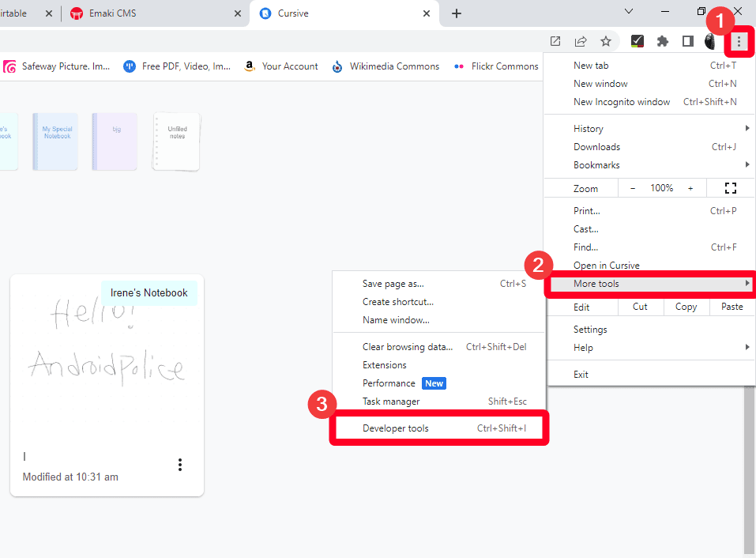This screenshot has width=756, height=558.
Task: Enter full screen via the fullscreen icon
Action: point(730,187)
